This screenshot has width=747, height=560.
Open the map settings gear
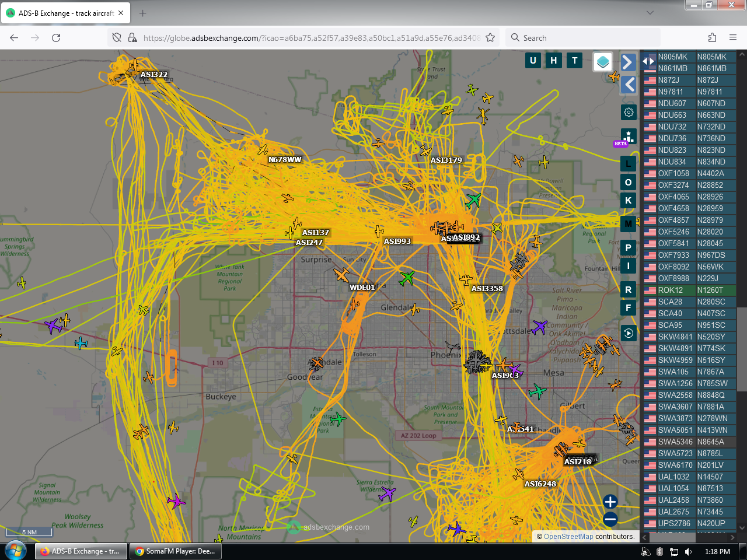click(629, 113)
